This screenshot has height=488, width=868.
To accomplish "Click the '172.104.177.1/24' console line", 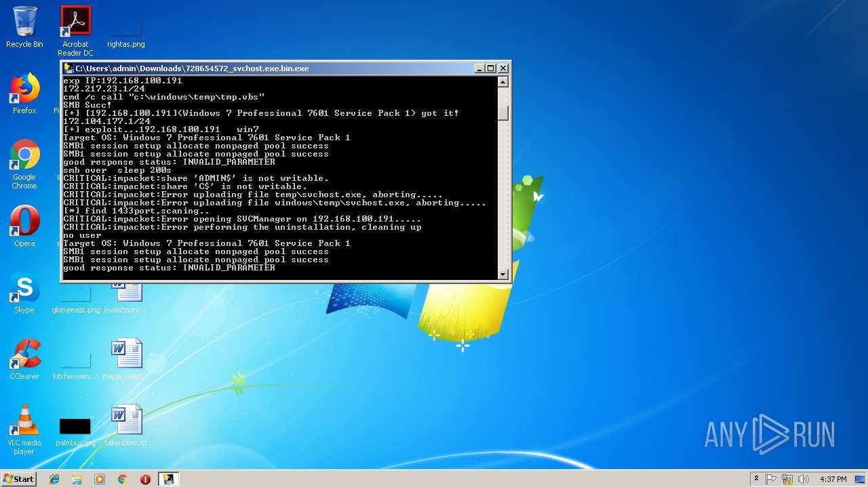I will (x=106, y=121).
